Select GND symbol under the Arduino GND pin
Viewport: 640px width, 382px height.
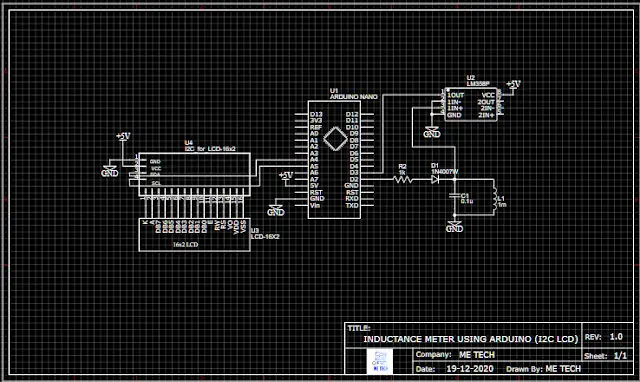(x=276, y=210)
